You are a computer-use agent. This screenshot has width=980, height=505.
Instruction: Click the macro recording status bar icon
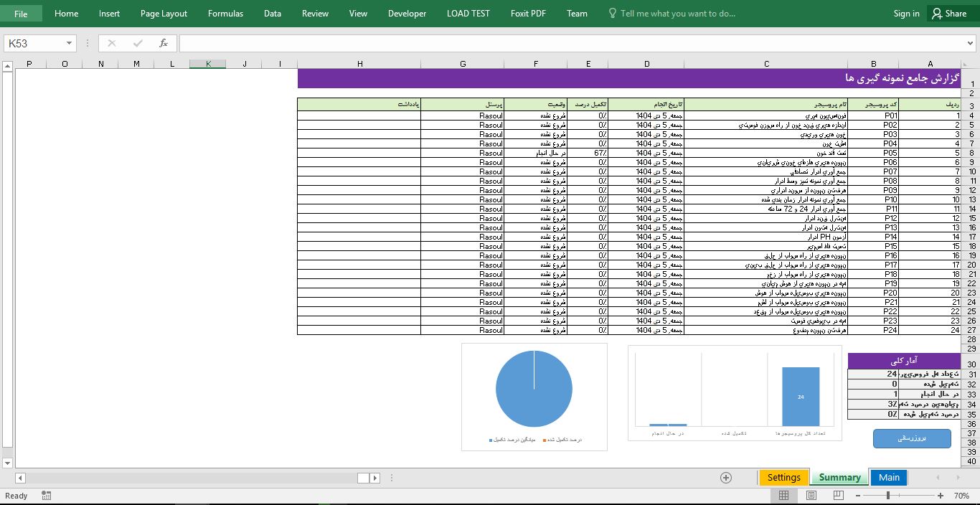point(47,496)
